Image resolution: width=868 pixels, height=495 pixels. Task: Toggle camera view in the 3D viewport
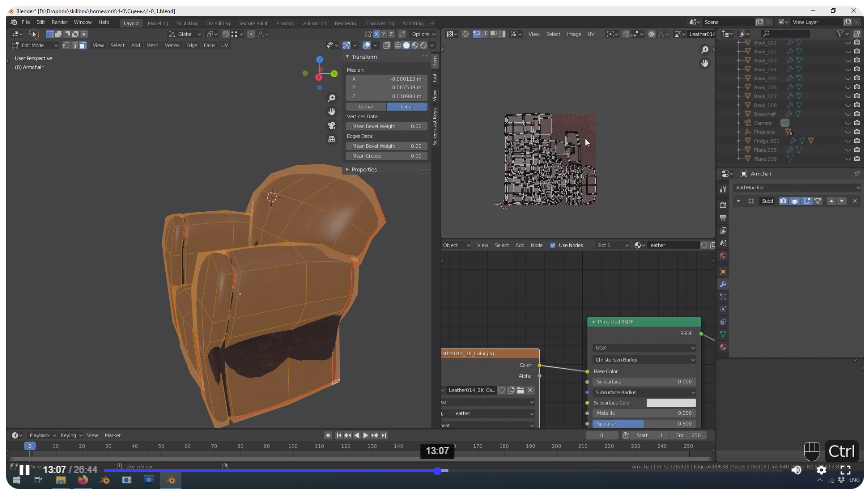(332, 126)
